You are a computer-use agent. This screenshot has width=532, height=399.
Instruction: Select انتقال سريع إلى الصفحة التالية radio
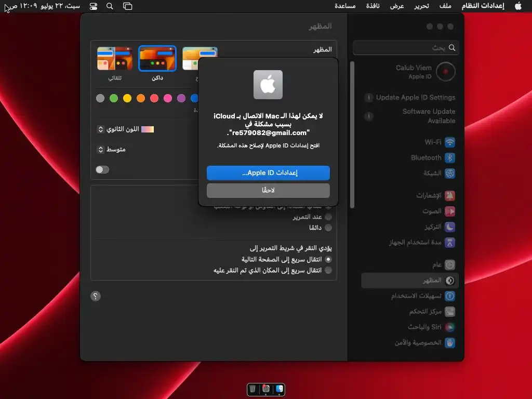(328, 260)
